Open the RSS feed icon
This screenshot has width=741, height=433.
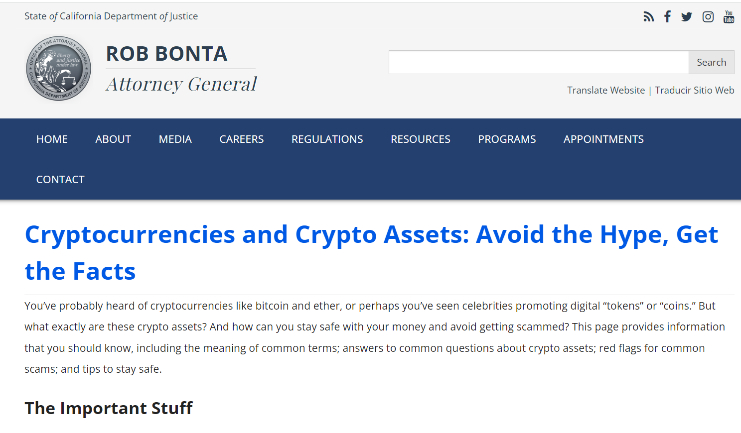648,17
